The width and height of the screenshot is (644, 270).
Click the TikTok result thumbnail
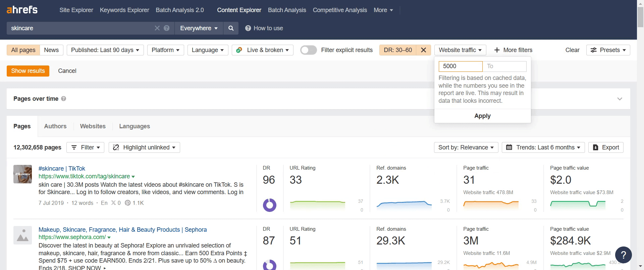[x=22, y=174]
